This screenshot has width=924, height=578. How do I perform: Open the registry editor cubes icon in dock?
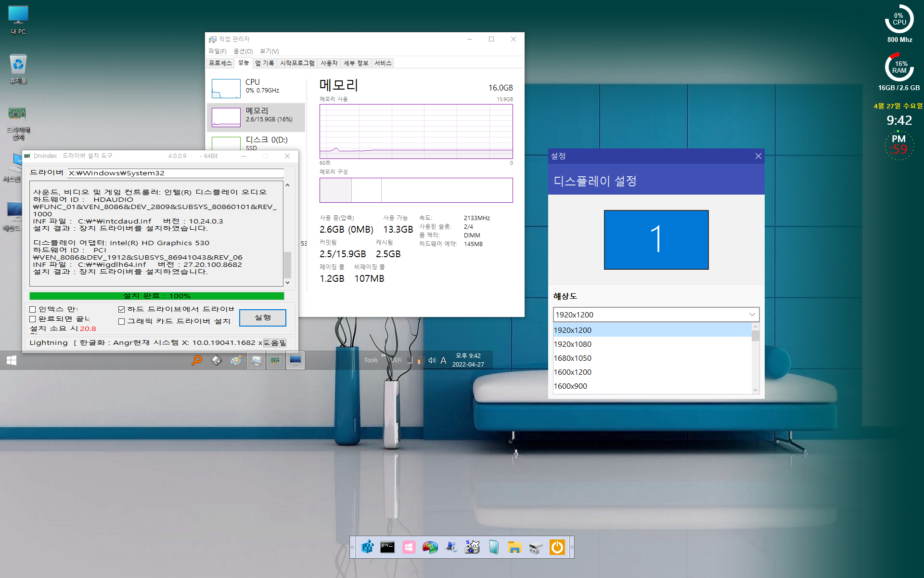[367, 547]
